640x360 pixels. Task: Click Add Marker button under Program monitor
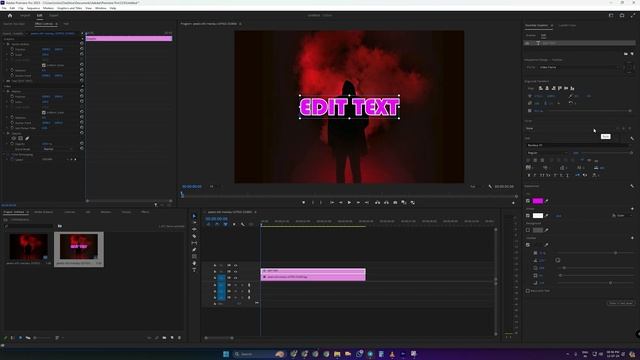(x=303, y=202)
